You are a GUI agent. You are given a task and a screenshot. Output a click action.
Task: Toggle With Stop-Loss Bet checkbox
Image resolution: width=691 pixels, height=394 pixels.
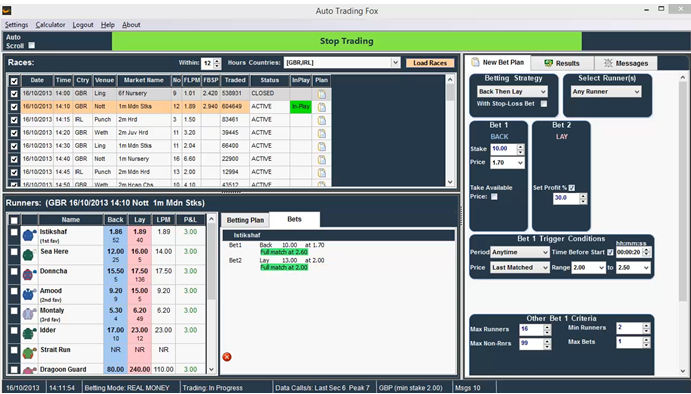point(544,104)
